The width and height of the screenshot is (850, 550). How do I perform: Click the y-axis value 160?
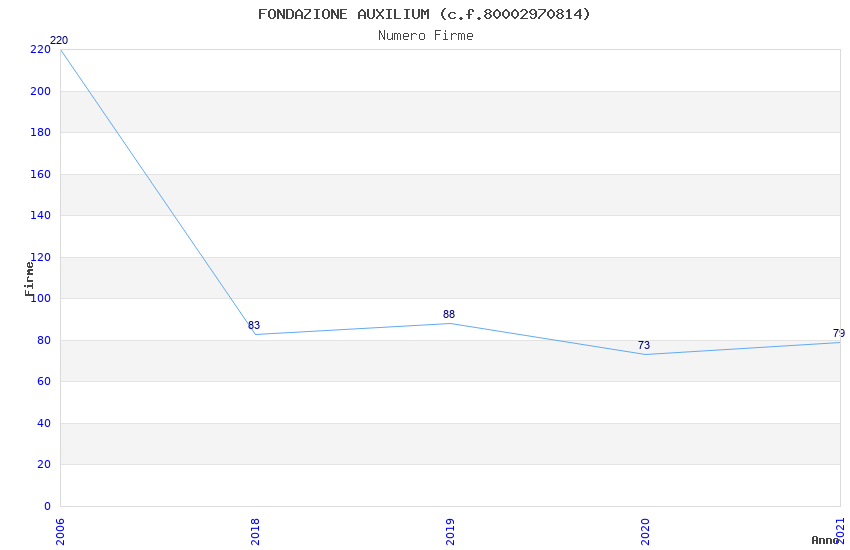pyautogui.click(x=41, y=174)
